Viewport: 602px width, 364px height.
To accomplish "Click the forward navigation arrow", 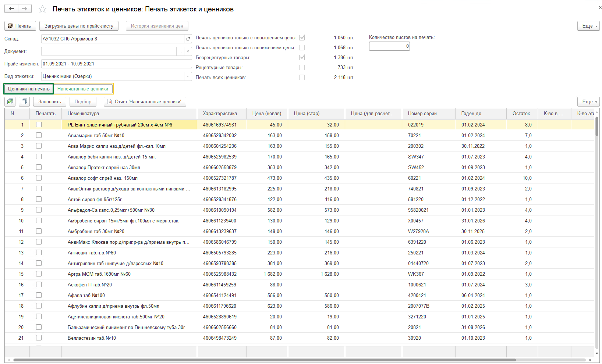I will (25, 8).
